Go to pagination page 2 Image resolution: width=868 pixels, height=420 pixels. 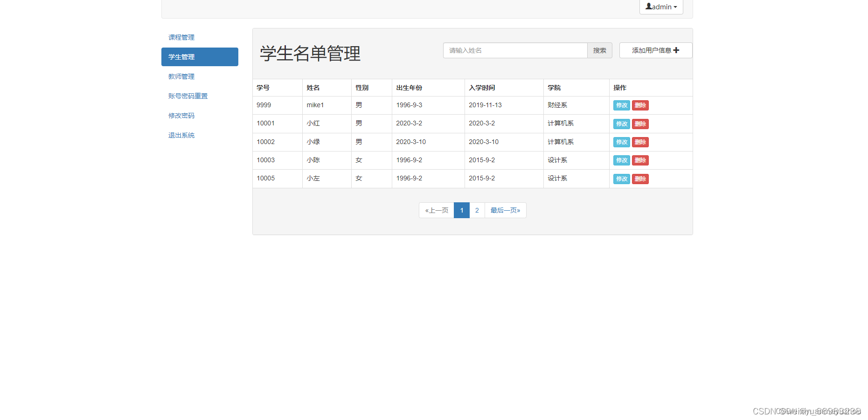coord(477,210)
